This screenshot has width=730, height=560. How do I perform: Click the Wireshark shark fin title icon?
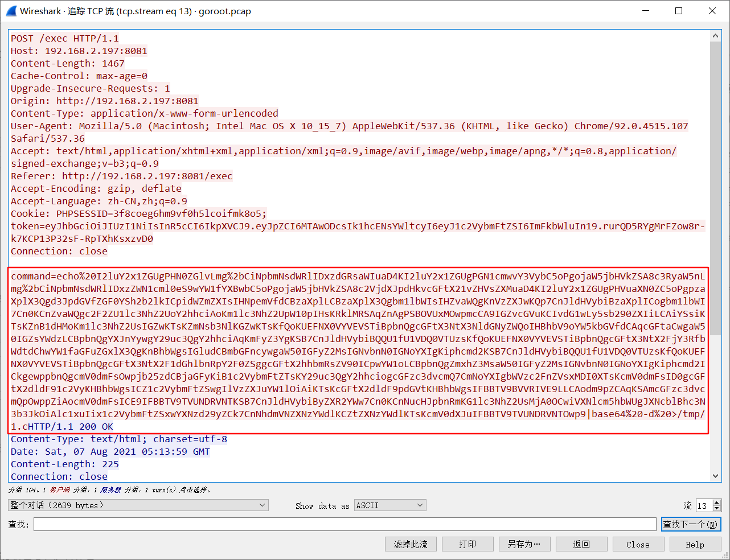[x=11, y=11]
